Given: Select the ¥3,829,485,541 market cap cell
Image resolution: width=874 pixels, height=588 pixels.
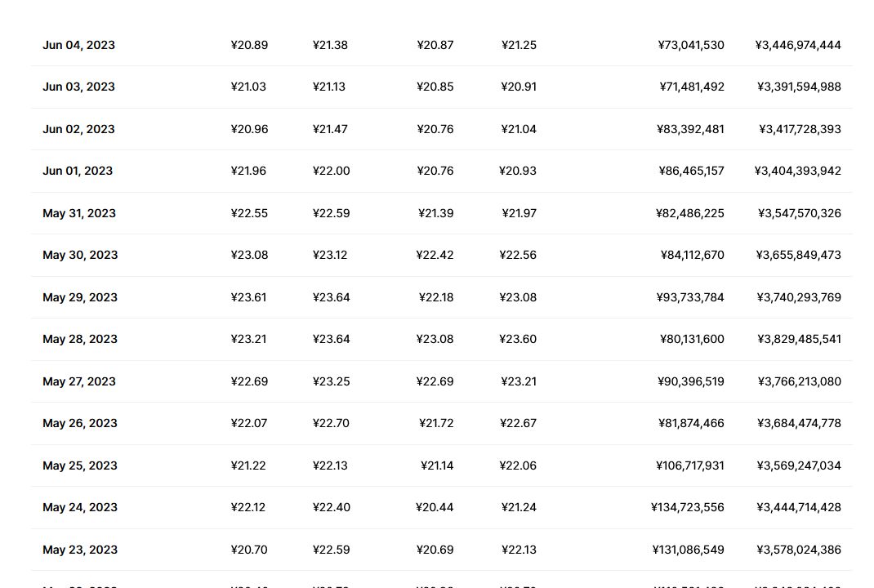Looking at the screenshot, I should pos(799,339).
